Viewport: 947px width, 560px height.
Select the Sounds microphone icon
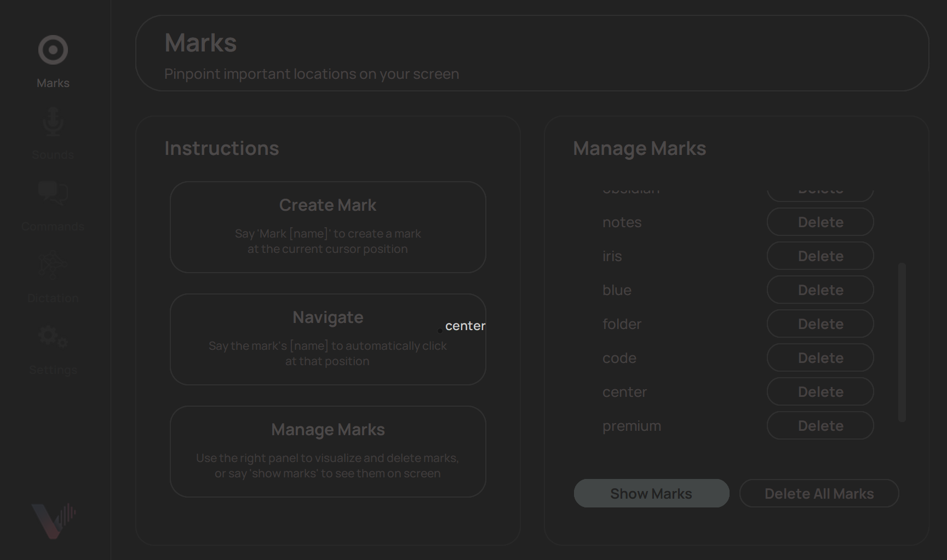point(53,122)
